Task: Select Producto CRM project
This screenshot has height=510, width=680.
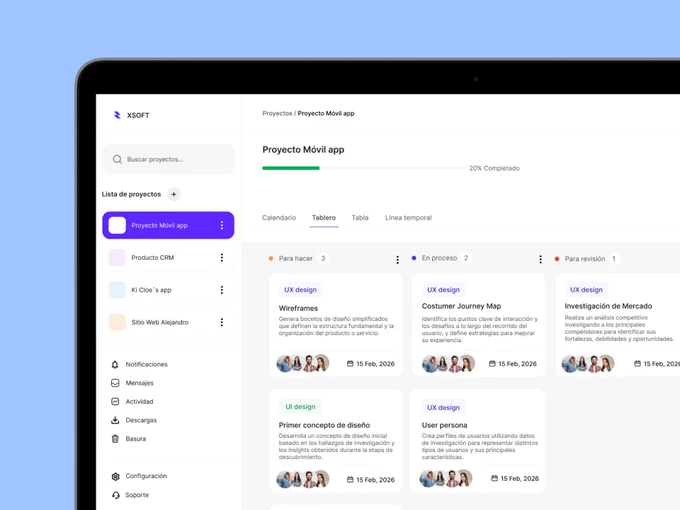Action: click(x=168, y=258)
